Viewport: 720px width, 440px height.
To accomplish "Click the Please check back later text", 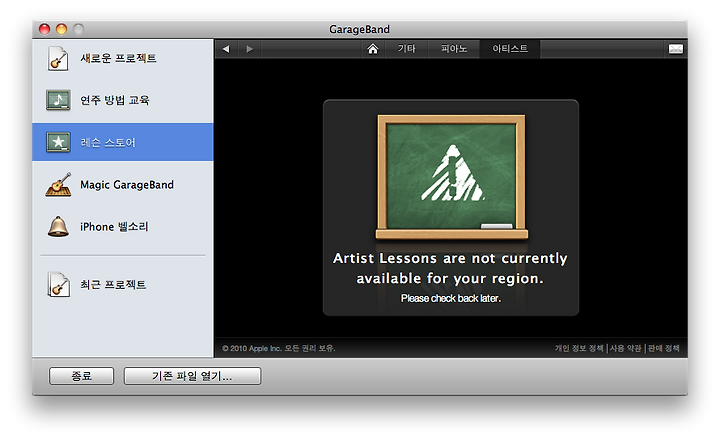I will [451, 299].
